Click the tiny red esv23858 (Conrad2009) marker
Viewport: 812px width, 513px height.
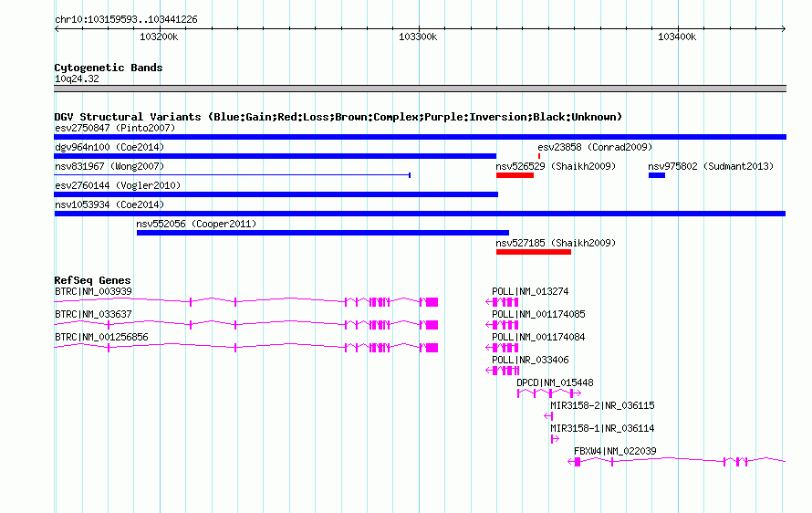[539, 156]
